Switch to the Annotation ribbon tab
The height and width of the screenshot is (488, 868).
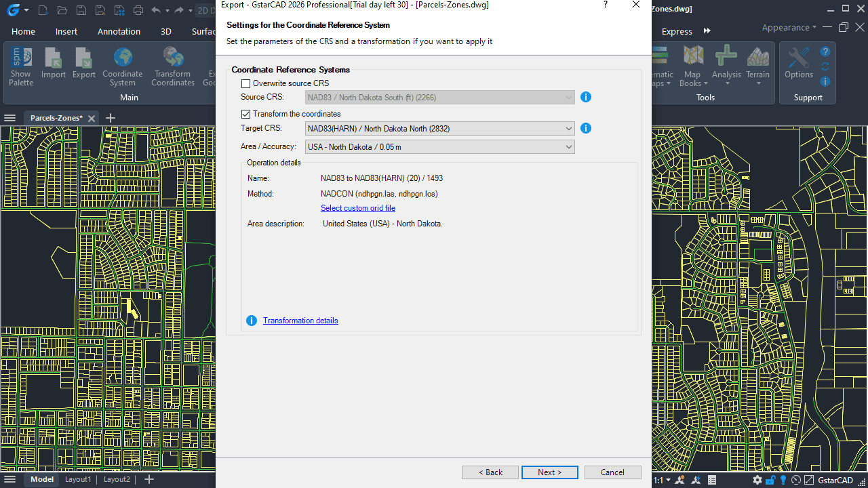[119, 31]
